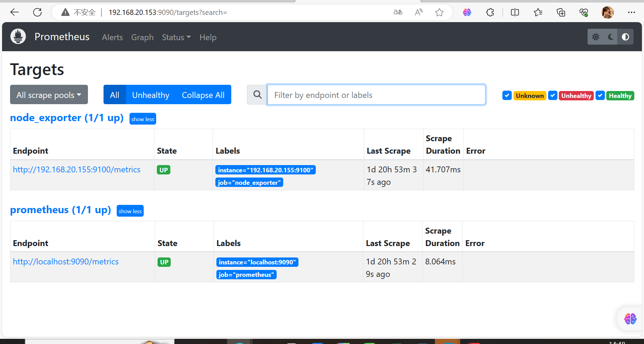Focus the Filter by endpoint or labels field
Screen dimensions: 644x344
376,95
